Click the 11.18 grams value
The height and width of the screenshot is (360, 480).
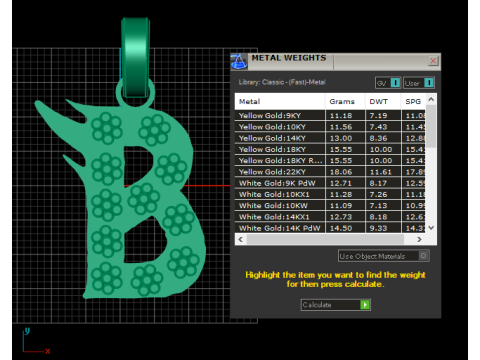(341, 116)
